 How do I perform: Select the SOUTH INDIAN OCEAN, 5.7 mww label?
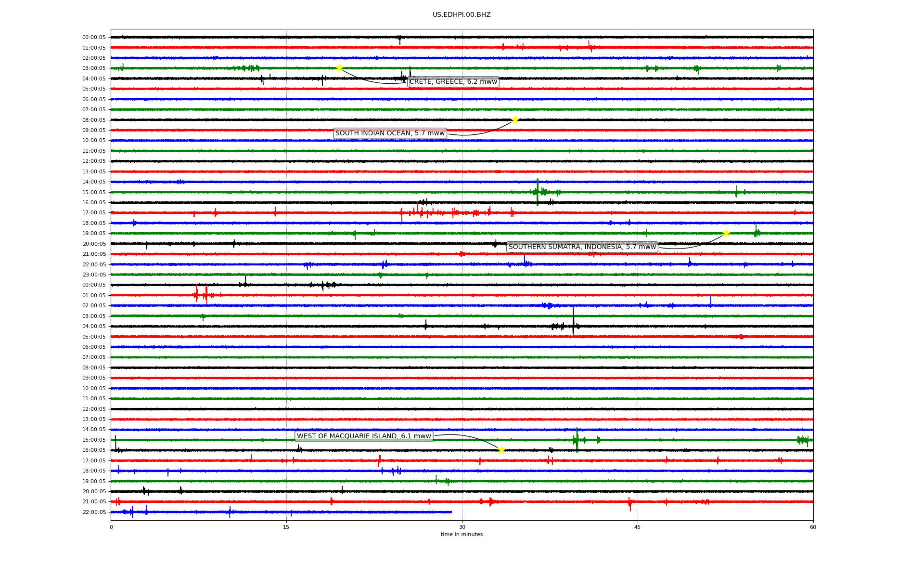pyautogui.click(x=390, y=133)
